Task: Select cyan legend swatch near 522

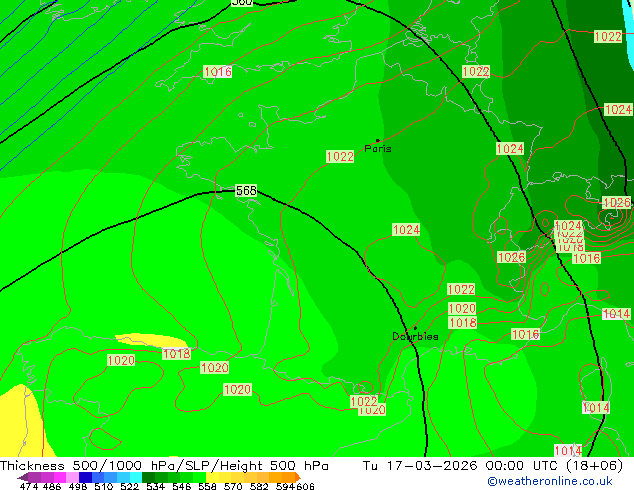Action: [136, 477]
